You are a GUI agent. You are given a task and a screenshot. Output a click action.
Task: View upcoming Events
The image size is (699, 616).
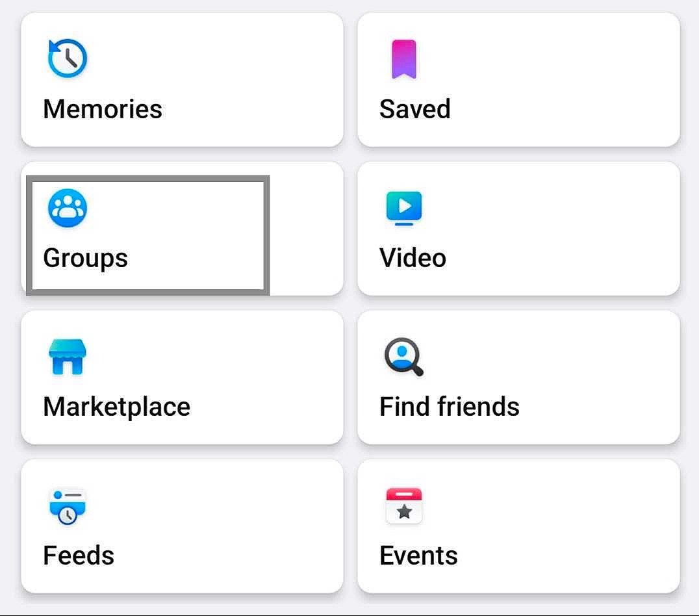click(x=518, y=528)
